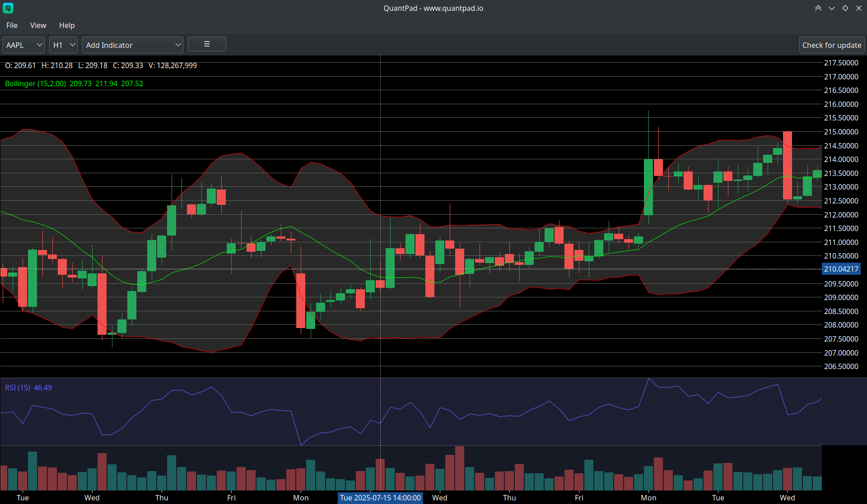Screen dimensions: 867x504
Task: Close the QuantPad window
Action: pyautogui.click(x=859, y=8)
